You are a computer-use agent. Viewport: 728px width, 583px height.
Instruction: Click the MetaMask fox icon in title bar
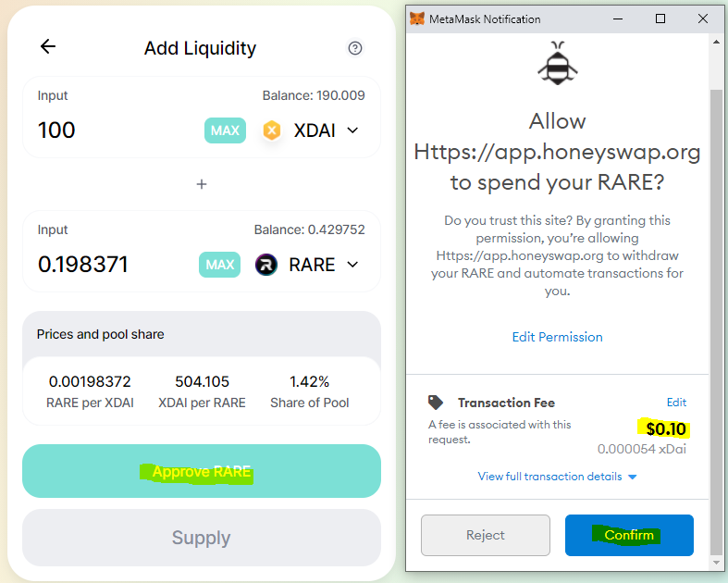tap(418, 19)
